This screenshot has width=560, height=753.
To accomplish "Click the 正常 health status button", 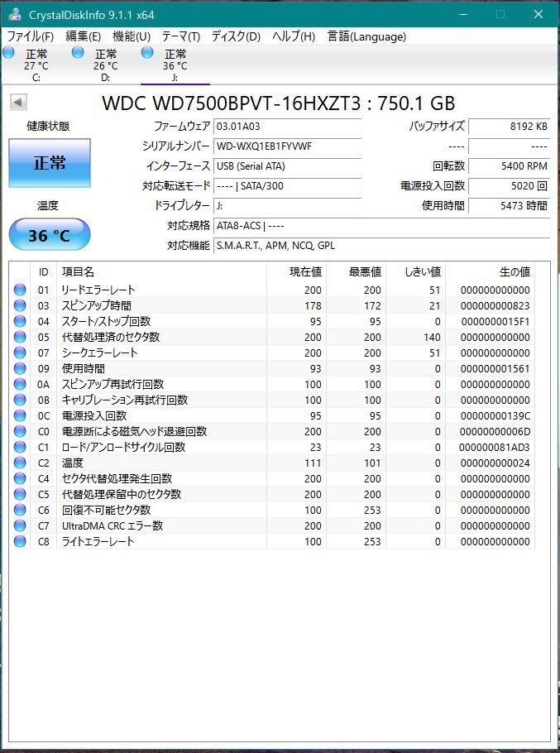I will [x=50, y=163].
